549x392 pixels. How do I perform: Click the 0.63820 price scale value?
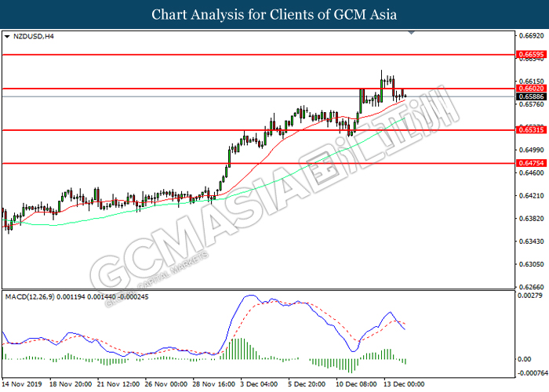click(532, 219)
